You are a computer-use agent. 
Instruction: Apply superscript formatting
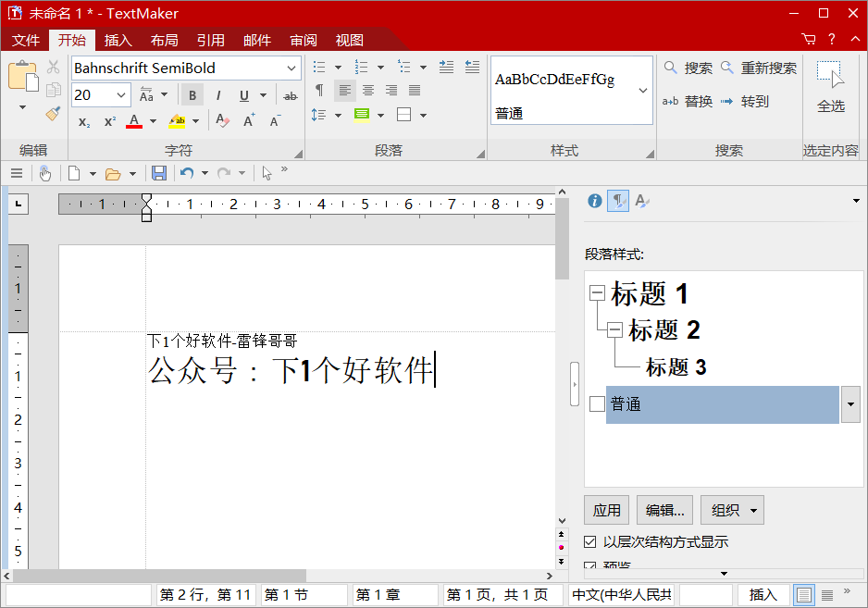pyautogui.click(x=109, y=121)
